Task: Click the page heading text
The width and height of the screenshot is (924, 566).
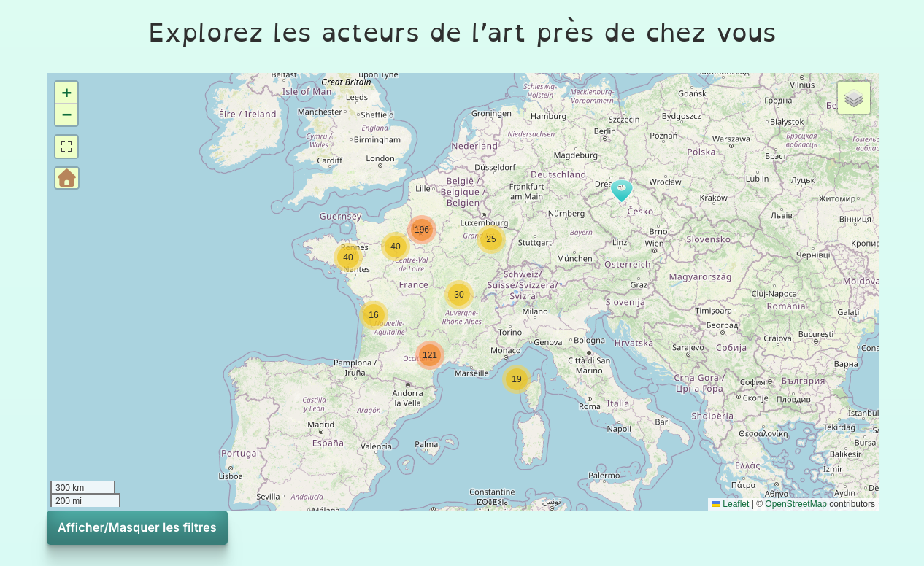Action: tap(462, 33)
